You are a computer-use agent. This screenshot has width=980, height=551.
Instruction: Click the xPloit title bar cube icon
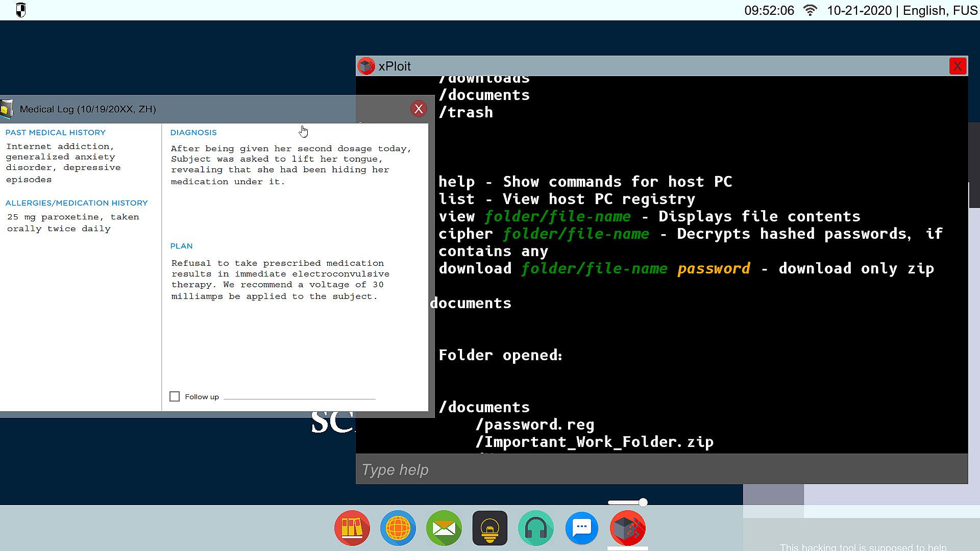coord(366,66)
